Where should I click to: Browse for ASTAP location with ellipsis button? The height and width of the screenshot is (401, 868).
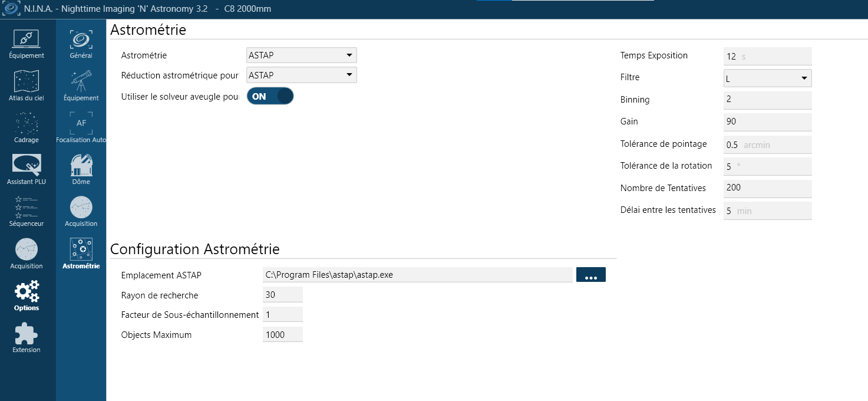point(591,275)
